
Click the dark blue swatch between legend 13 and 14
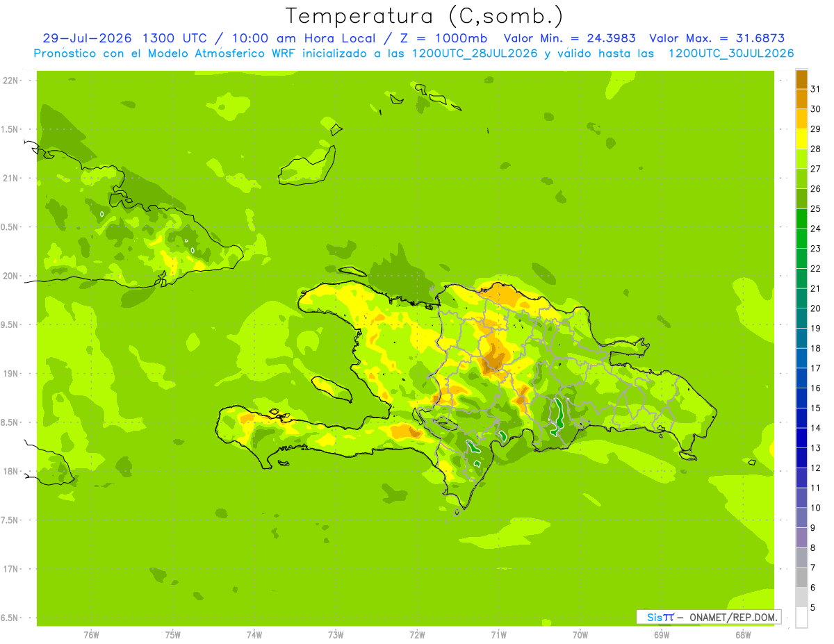pyautogui.click(x=801, y=438)
